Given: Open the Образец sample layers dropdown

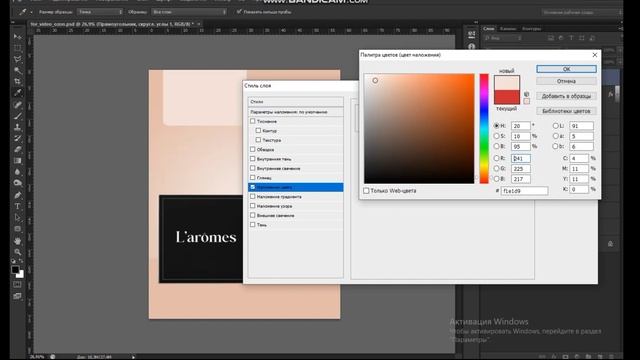Looking at the screenshot, I should [189, 12].
